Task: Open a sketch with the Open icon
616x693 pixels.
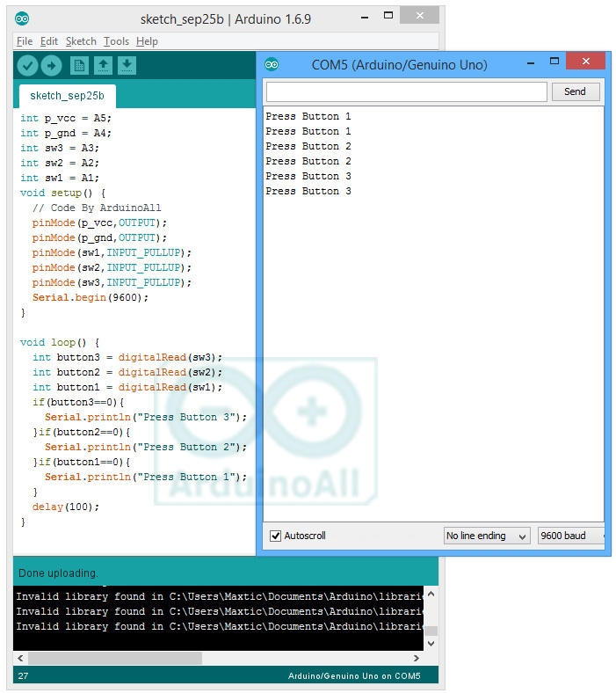Action: (103, 66)
